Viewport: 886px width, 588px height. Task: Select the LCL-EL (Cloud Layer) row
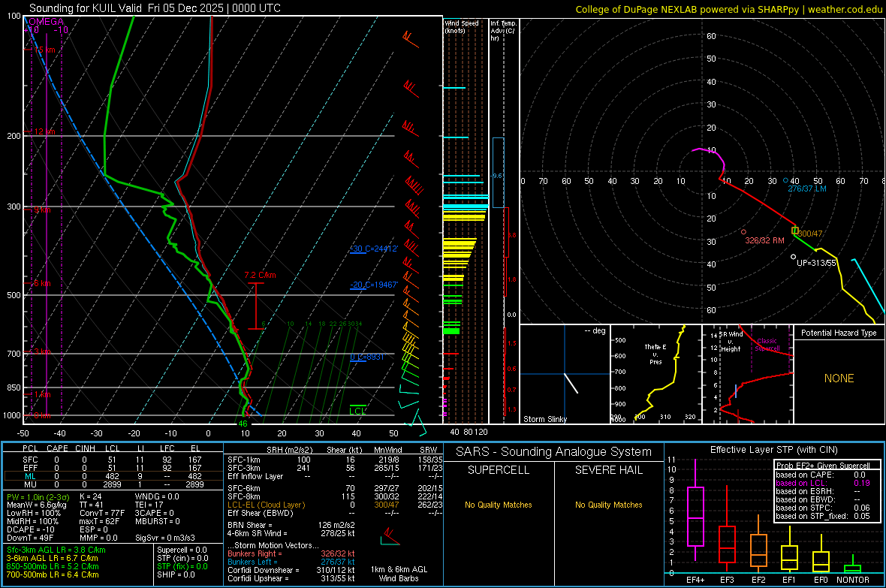pos(335,505)
